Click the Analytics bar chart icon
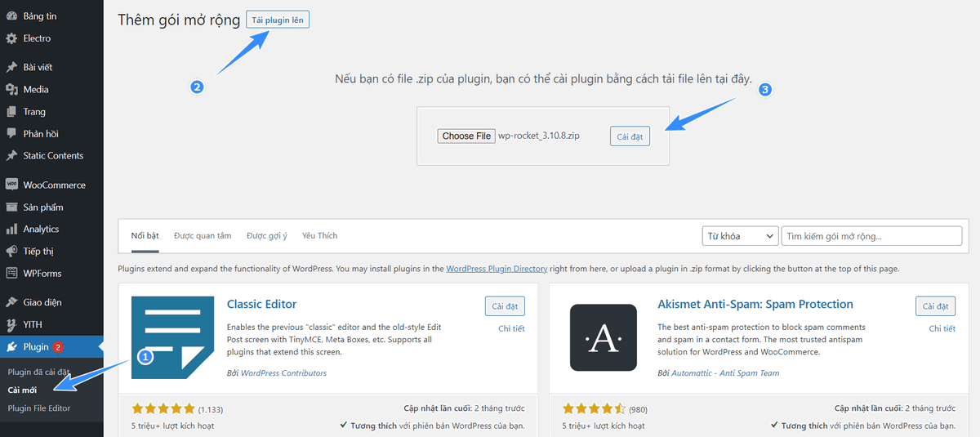 (x=11, y=229)
